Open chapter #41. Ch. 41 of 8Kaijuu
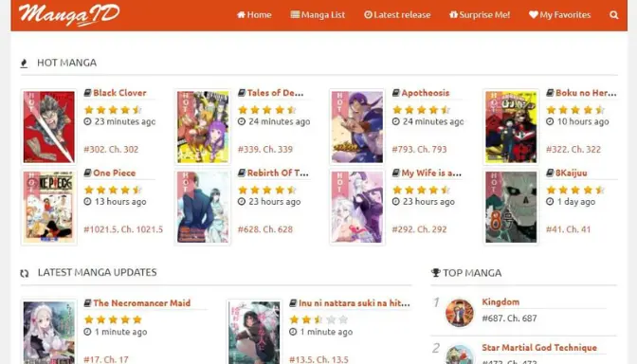Screen dimensions: 637x364 tap(568, 229)
